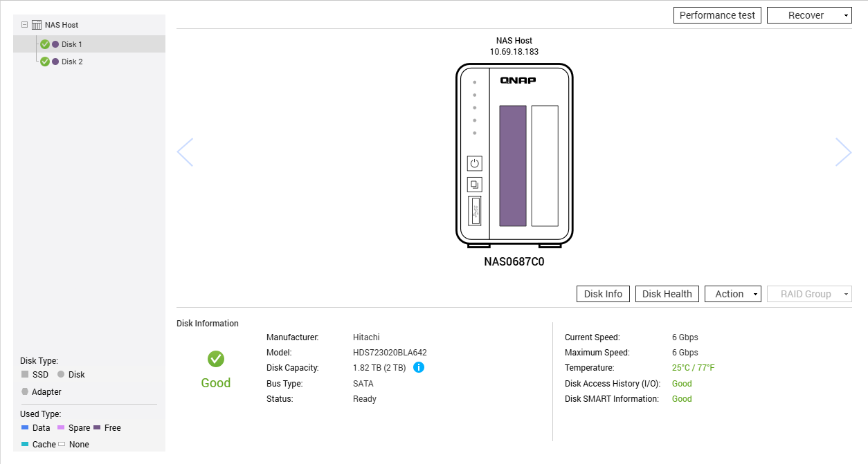
Task: Go to the next enclosure arrow
Action: (x=843, y=152)
